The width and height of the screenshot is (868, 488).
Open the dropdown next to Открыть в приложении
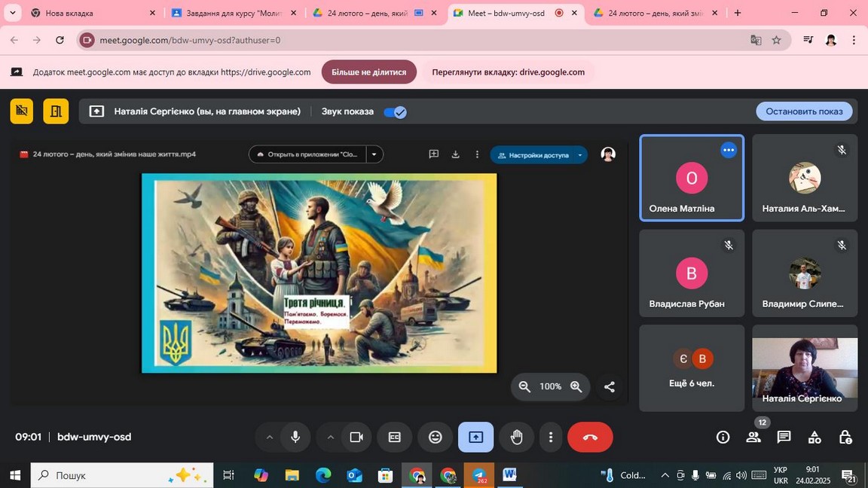click(374, 154)
